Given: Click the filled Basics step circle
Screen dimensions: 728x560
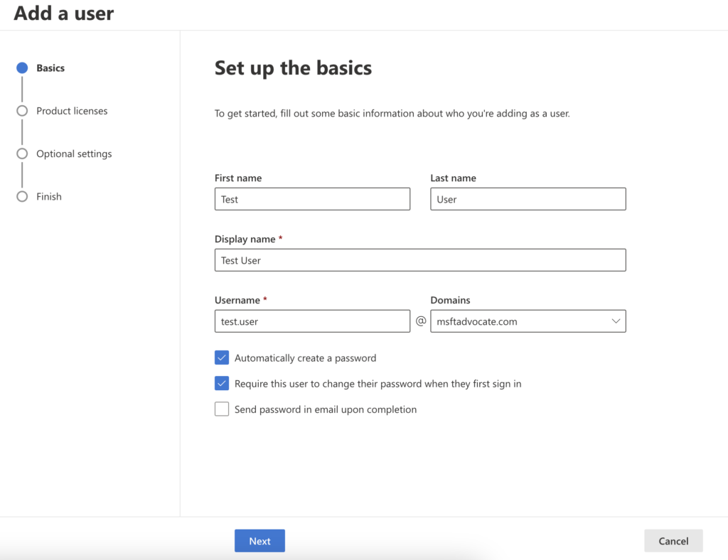Looking at the screenshot, I should 22,68.
